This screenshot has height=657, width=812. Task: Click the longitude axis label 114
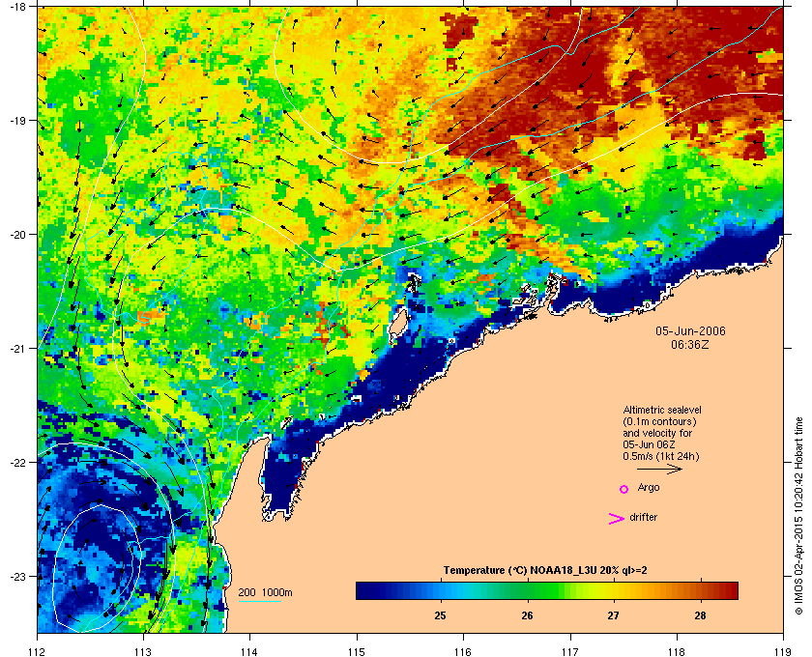(x=249, y=651)
